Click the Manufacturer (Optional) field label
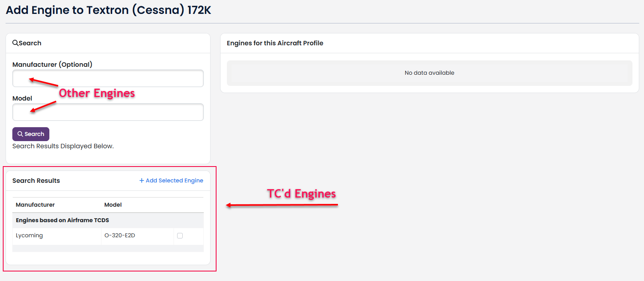 pyautogui.click(x=52, y=64)
